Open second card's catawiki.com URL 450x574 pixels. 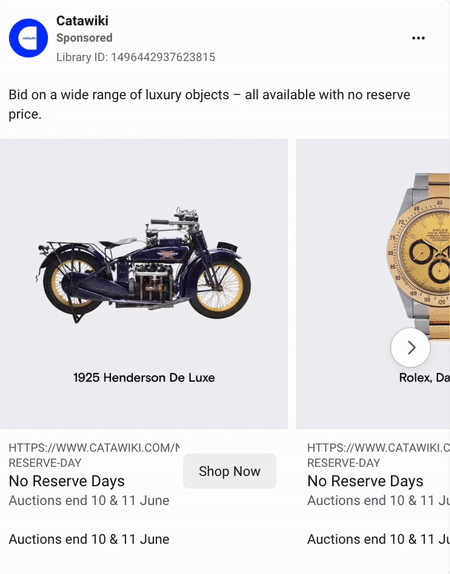pyautogui.click(x=378, y=455)
